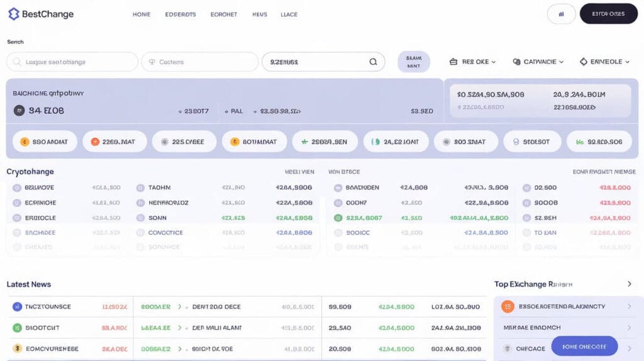Open the LLACE menu item
644x361 pixels.
(289, 14)
